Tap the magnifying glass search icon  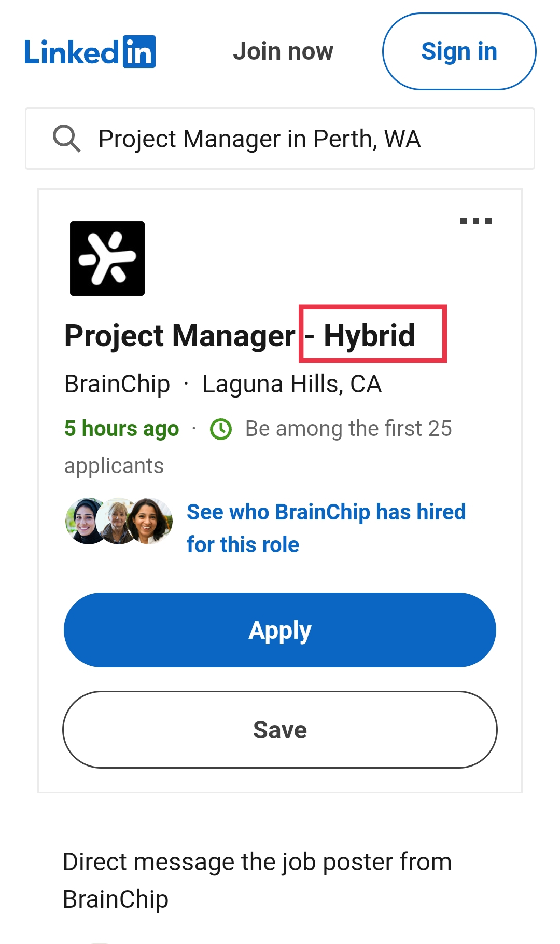click(x=66, y=139)
